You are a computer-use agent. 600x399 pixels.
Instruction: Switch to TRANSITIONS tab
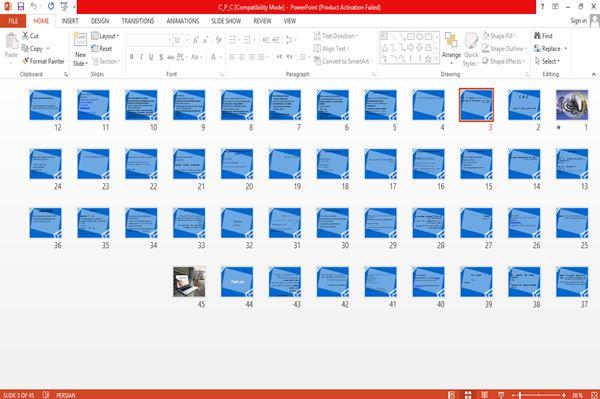pos(138,21)
